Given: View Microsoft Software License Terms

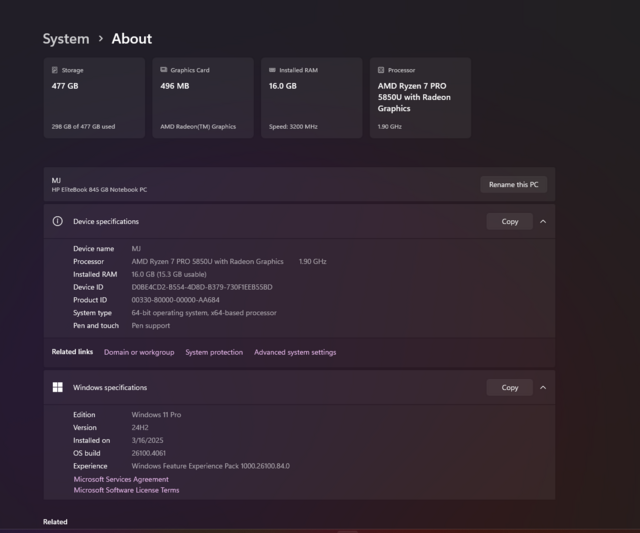Looking at the screenshot, I should (126, 490).
